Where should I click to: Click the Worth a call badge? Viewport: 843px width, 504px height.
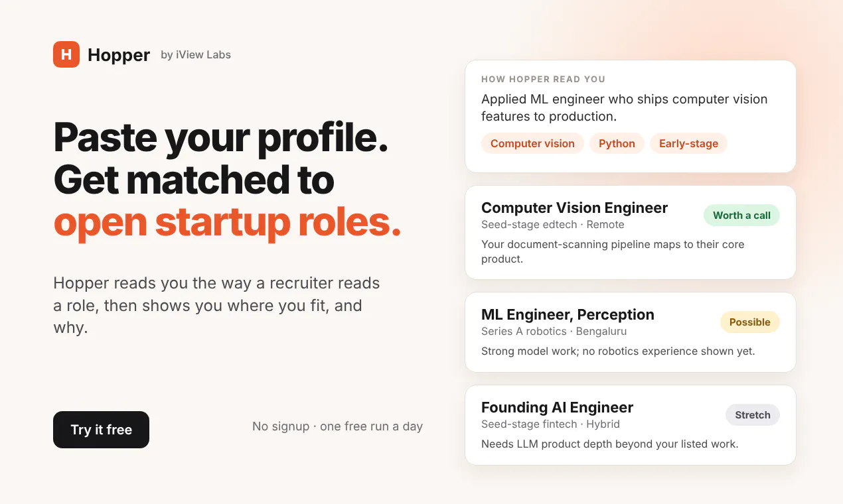741,216
